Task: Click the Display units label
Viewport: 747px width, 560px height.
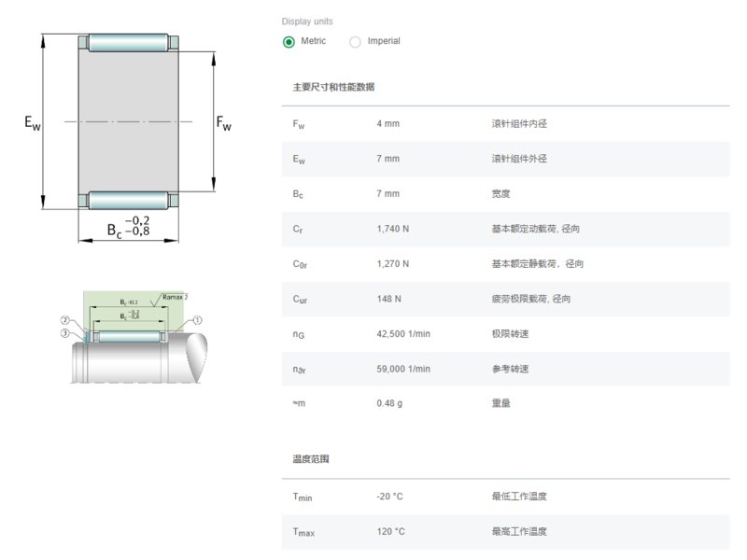Action: 307,21
